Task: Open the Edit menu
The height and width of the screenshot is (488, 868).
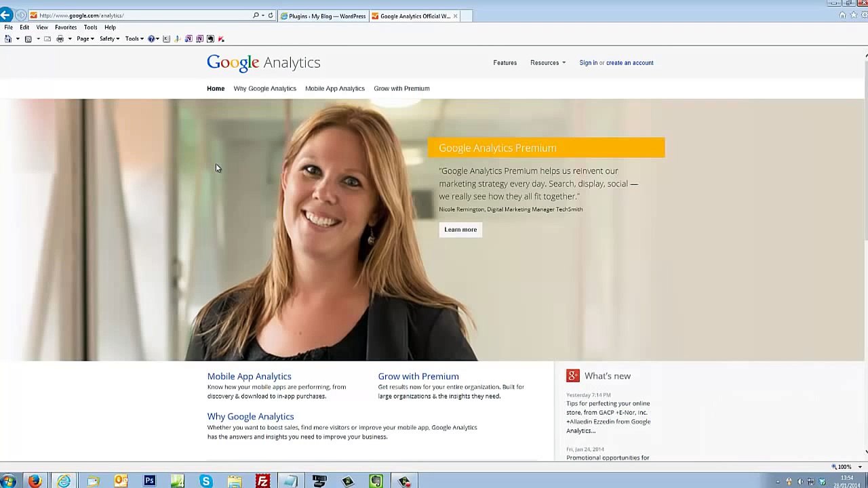Action: point(24,27)
